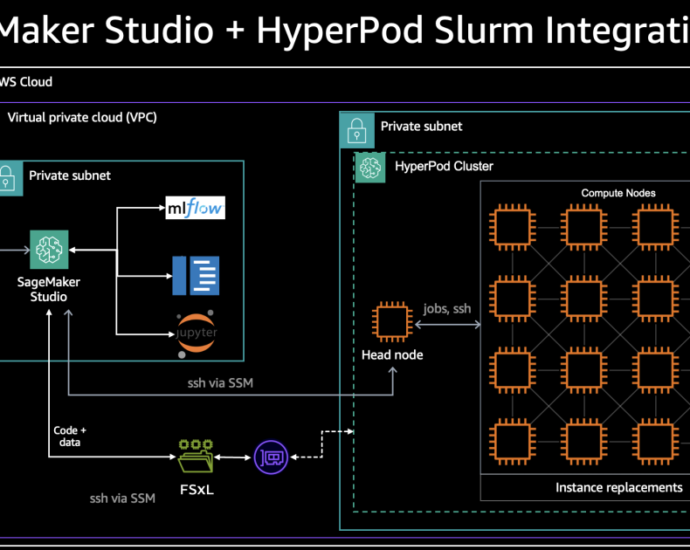Select the purple network interface icon

[271, 457]
